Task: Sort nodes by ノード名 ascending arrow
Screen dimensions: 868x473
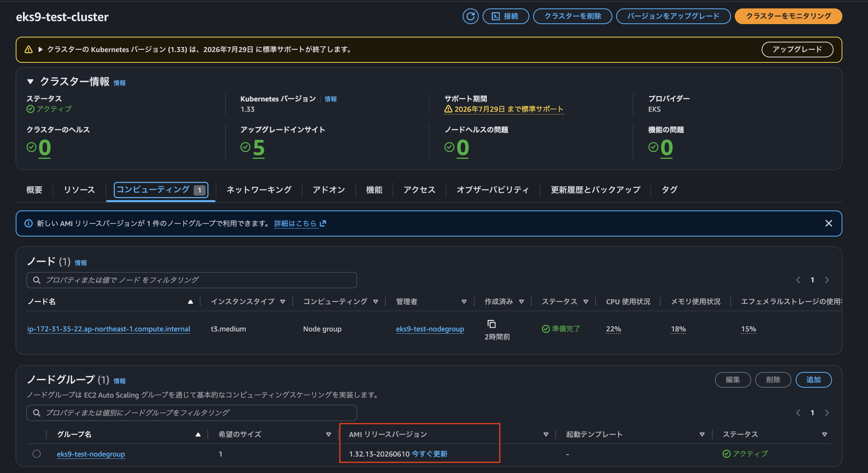Action: (x=190, y=302)
